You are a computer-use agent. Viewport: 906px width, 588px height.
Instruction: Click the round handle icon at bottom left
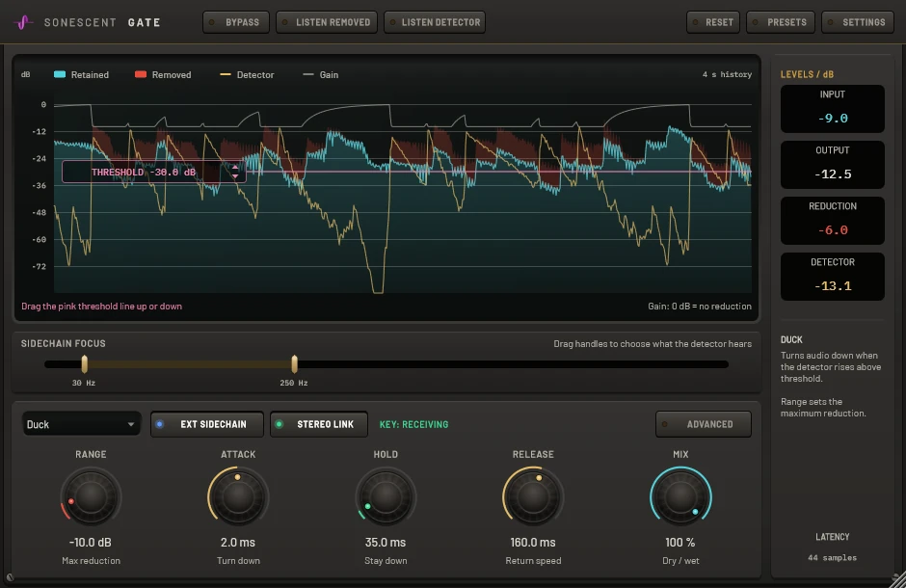10,576
